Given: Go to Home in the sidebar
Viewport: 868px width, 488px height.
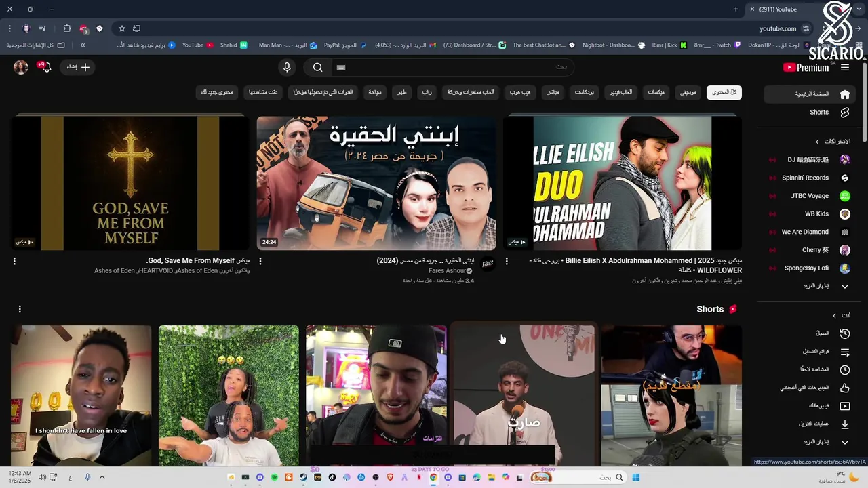Looking at the screenshot, I should click(810, 94).
